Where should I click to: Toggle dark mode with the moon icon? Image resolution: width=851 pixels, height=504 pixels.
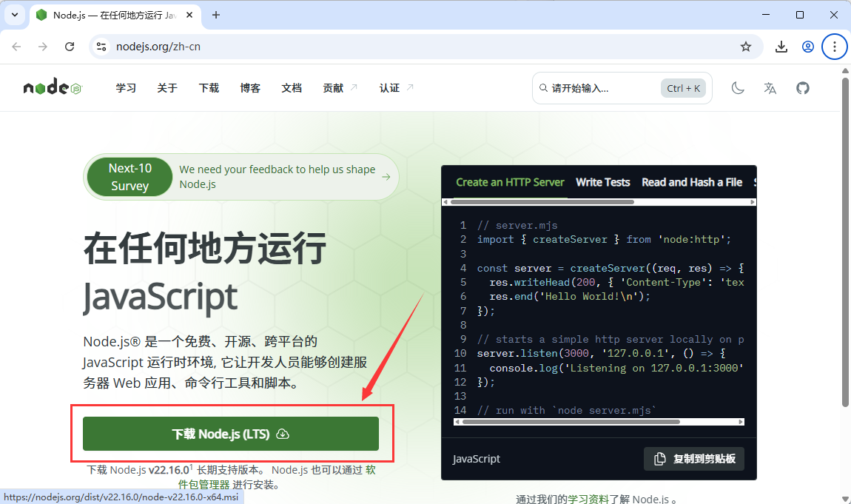click(737, 87)
